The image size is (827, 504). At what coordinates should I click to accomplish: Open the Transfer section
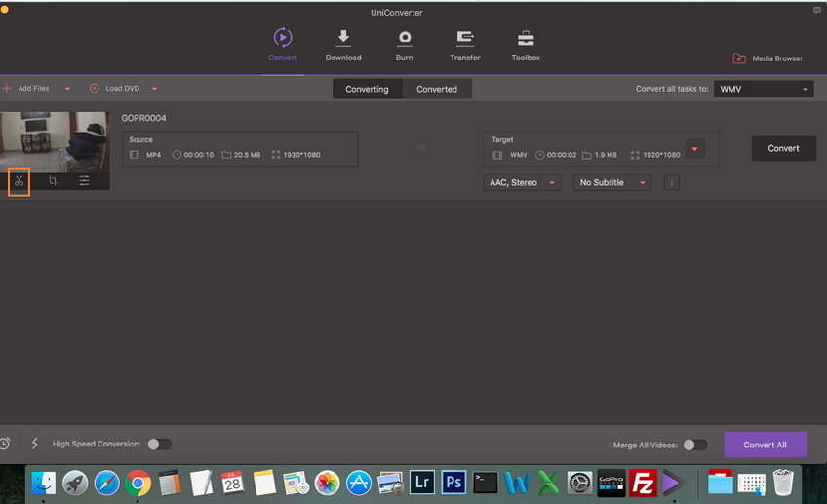click(464, 45)
